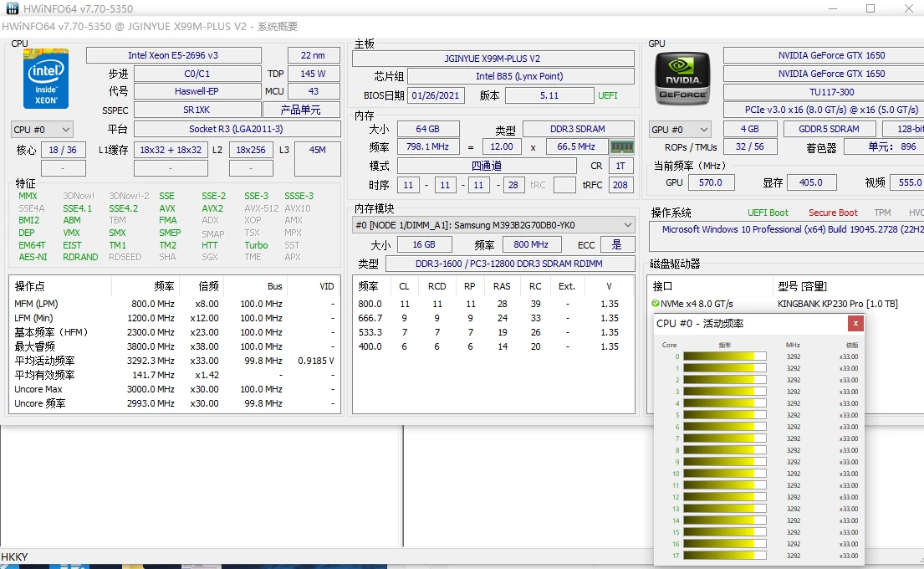
Task: Click the BIOS date 01/26/2021
Action: tap(436, 95)
